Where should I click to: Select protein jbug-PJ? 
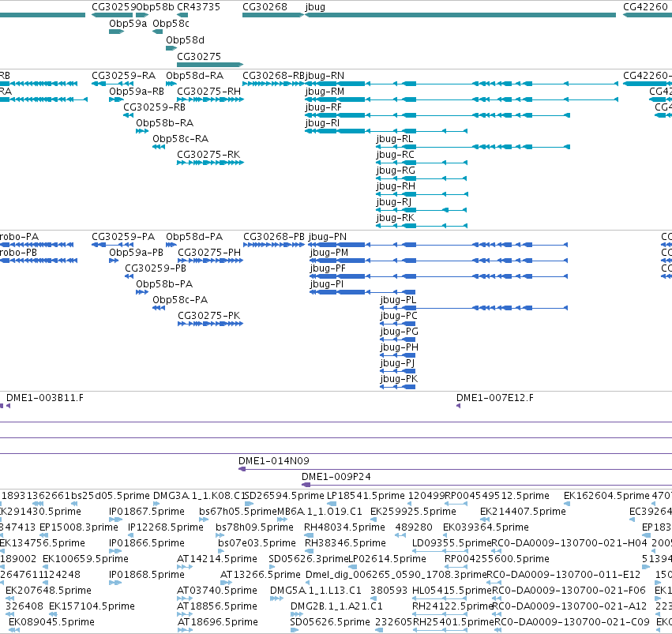pyautogui.click(x=398, y=371)
